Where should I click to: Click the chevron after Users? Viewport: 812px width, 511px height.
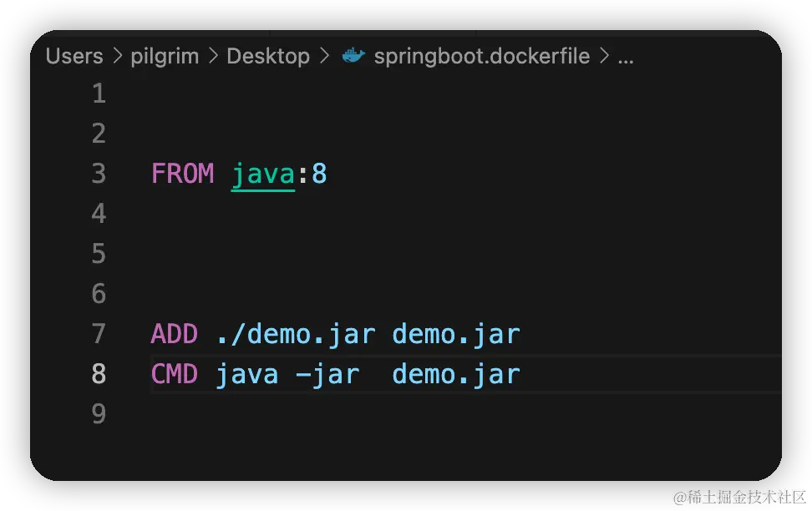pos(118,56)
